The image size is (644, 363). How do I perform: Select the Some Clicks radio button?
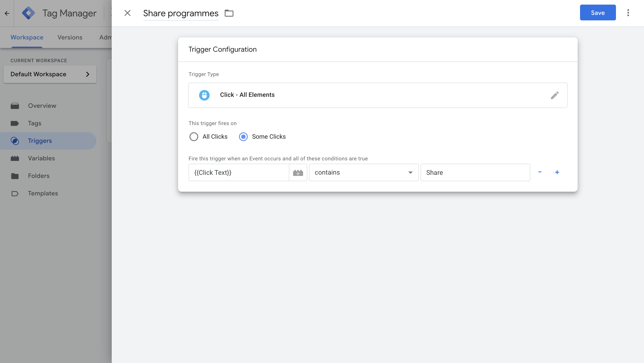pos(243,137)
